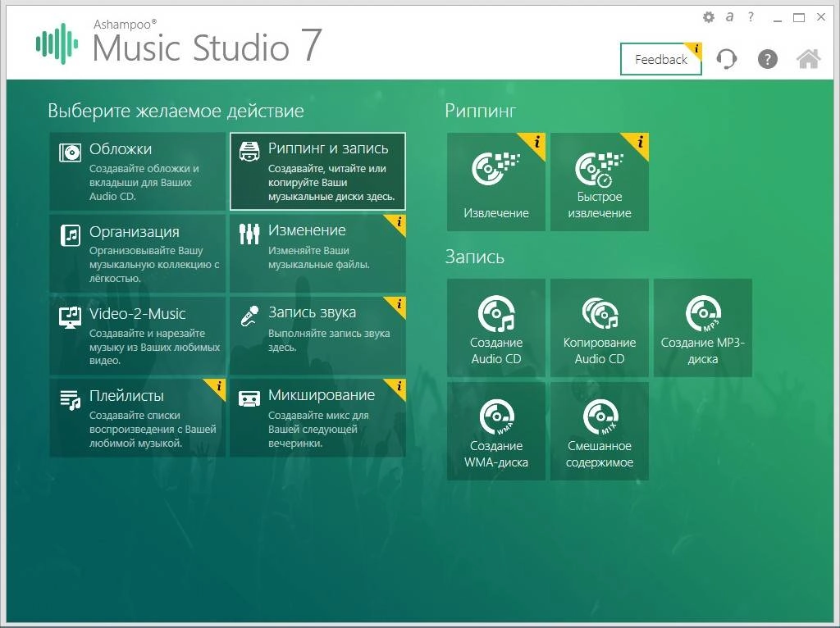
Task: Open the Изменение tile
Action: (317, 253)
